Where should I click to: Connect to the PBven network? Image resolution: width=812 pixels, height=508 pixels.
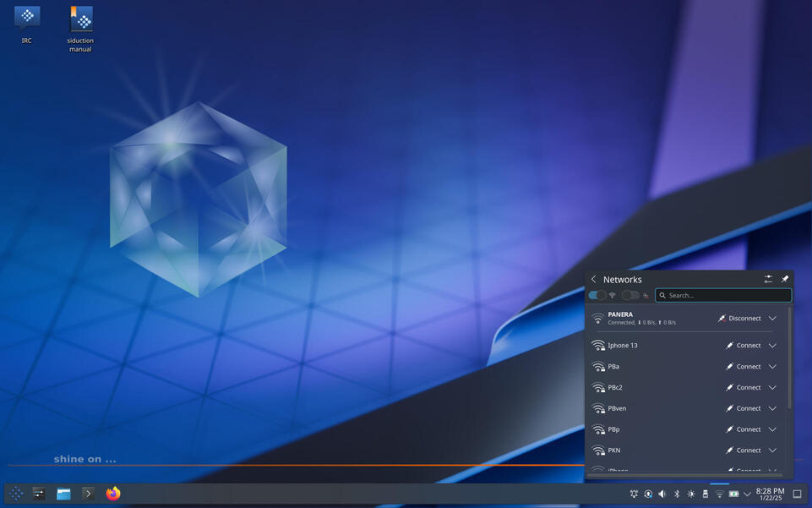[x=743, y=408]
